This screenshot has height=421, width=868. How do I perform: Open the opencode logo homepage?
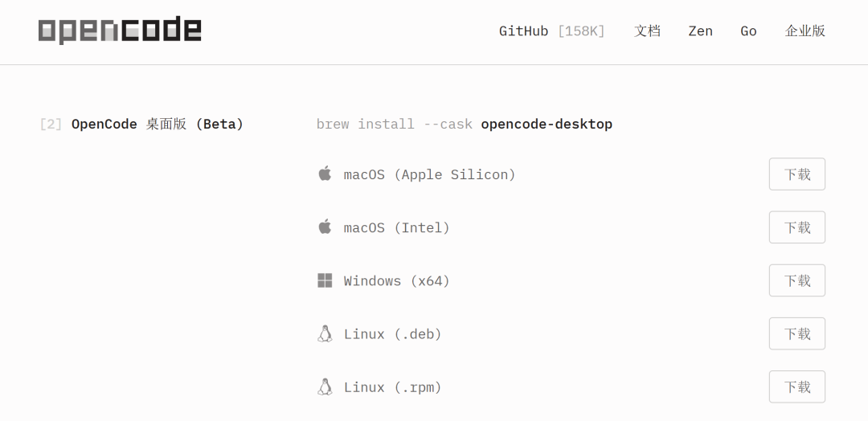point(120,31)
